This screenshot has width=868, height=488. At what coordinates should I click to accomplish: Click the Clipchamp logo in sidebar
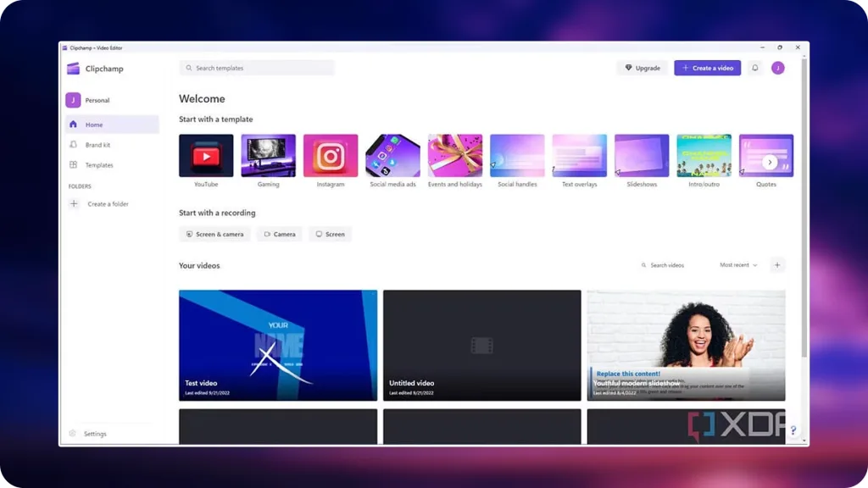tap(74, 69)
